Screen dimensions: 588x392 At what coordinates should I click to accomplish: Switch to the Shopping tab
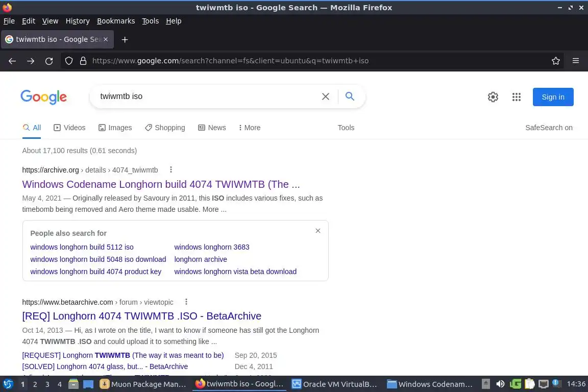(x=165, y=128)
